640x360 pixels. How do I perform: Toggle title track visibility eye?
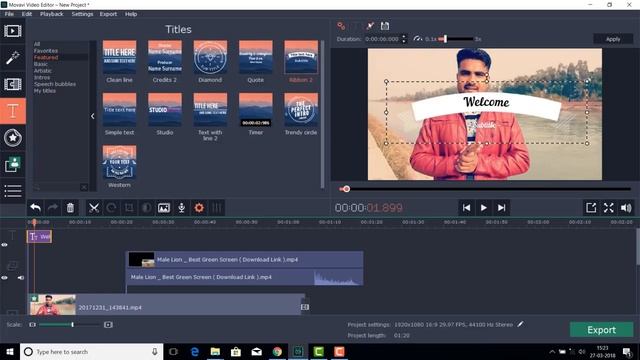point(4,245)
